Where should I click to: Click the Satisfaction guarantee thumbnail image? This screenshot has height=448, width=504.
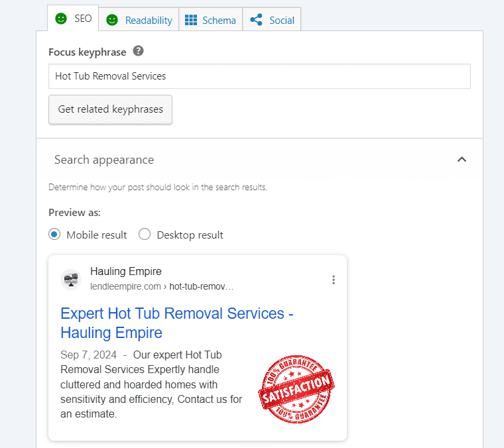pos(296,389)
